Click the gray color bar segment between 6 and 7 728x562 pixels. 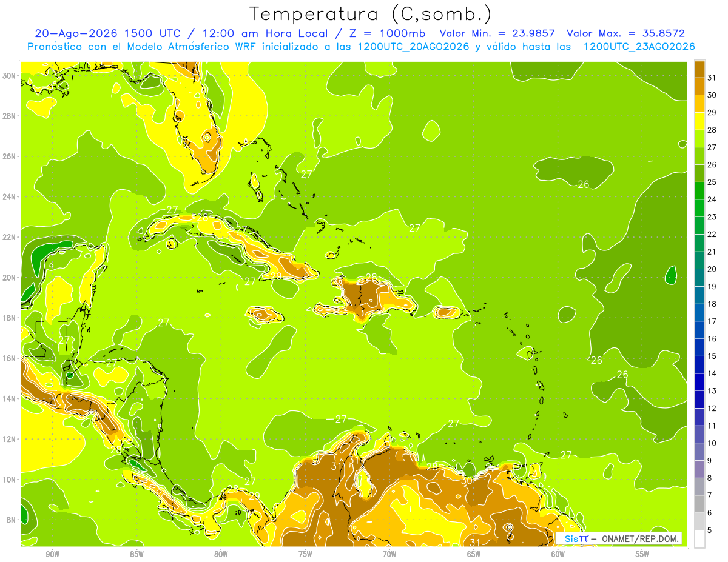click(x=699, y=504)
